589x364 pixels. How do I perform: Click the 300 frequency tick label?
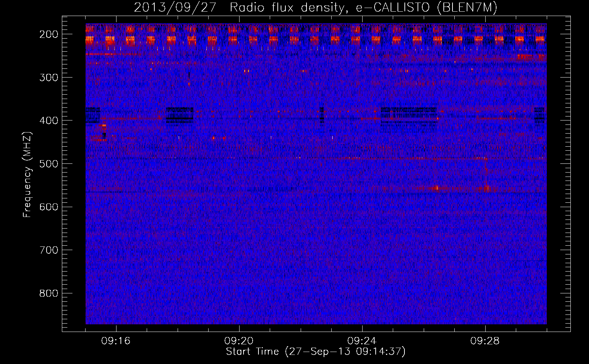point(49,77)
